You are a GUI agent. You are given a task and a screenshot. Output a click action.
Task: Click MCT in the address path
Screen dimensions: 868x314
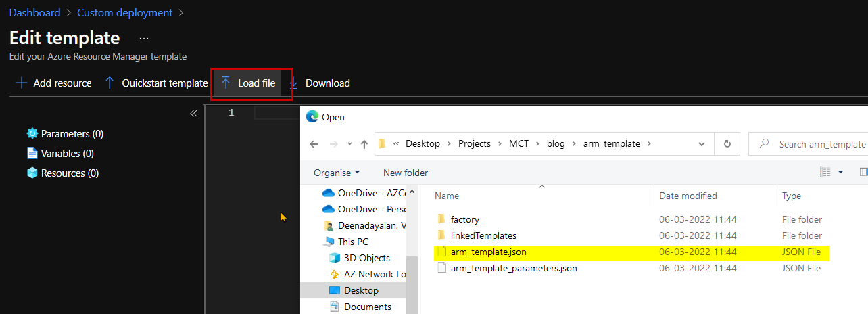tap(519, 144)
